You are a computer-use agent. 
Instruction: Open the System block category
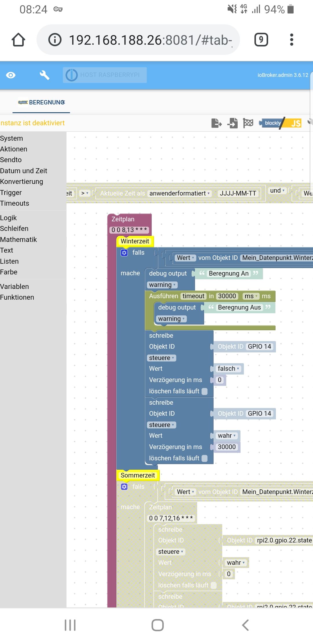coord(12,138)
